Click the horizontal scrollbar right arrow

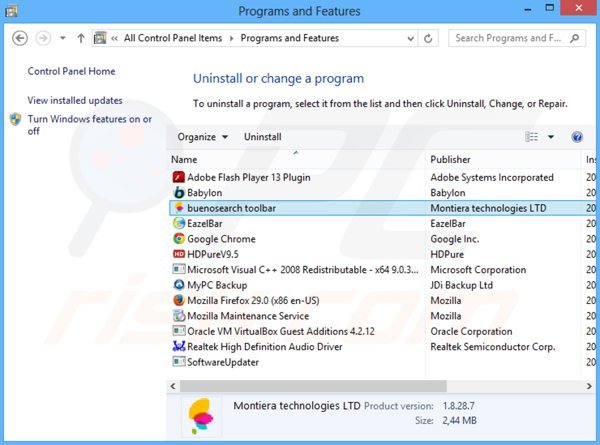tap(589, 386)
